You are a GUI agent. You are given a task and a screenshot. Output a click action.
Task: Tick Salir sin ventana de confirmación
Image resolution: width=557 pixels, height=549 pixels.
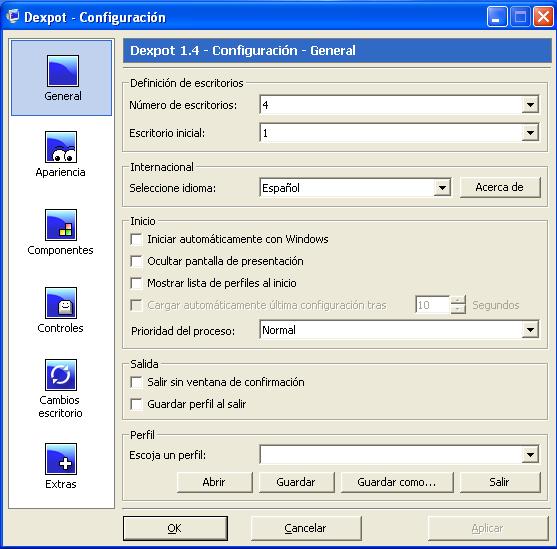136,382
